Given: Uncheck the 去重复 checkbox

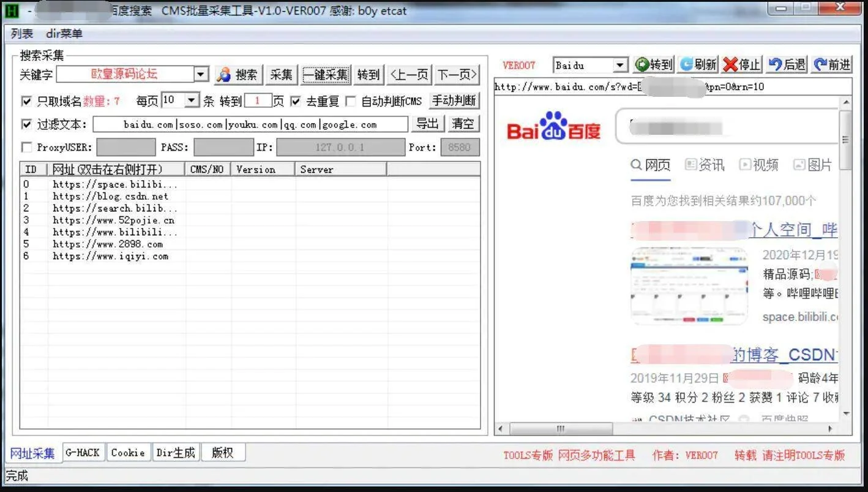Looking at the screenshot, I should click(296, 101).
